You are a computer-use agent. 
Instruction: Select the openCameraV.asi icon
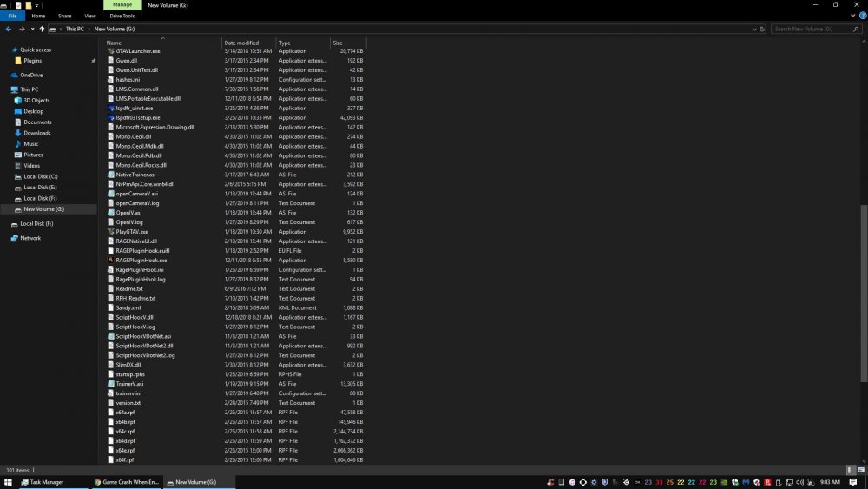click(111, 194)
